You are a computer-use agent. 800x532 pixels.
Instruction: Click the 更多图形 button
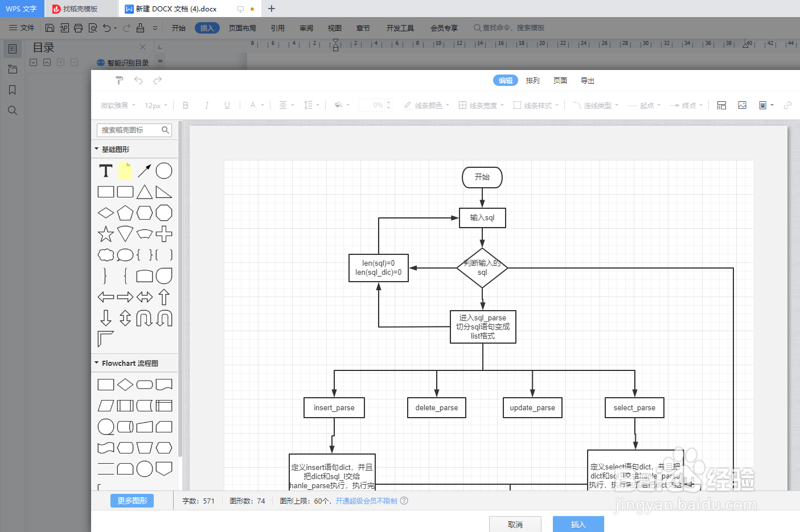[132, 501]
